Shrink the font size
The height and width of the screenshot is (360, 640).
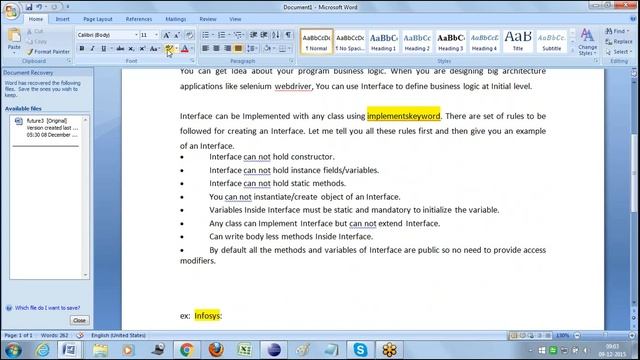[x=177, y=35]
